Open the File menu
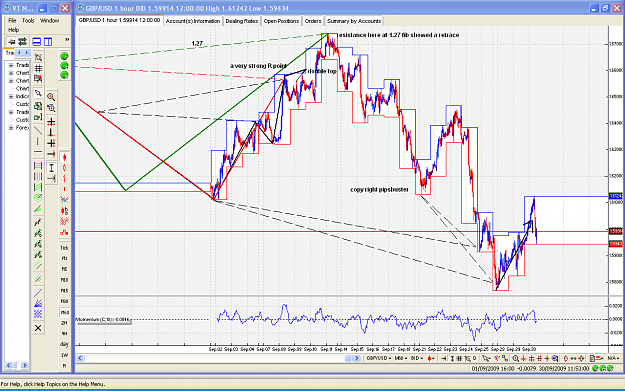The height and width of the screenshot is (391, 625). pos(12,20)
